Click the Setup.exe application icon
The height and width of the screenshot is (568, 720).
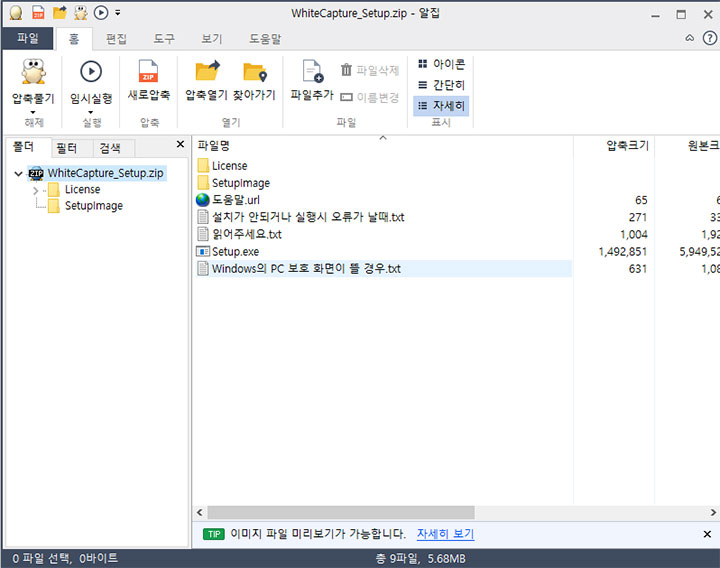tap(202, 251)
